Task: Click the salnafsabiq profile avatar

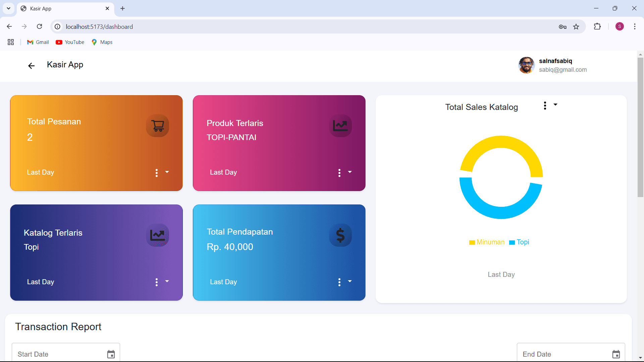Action: click(526, 65)
